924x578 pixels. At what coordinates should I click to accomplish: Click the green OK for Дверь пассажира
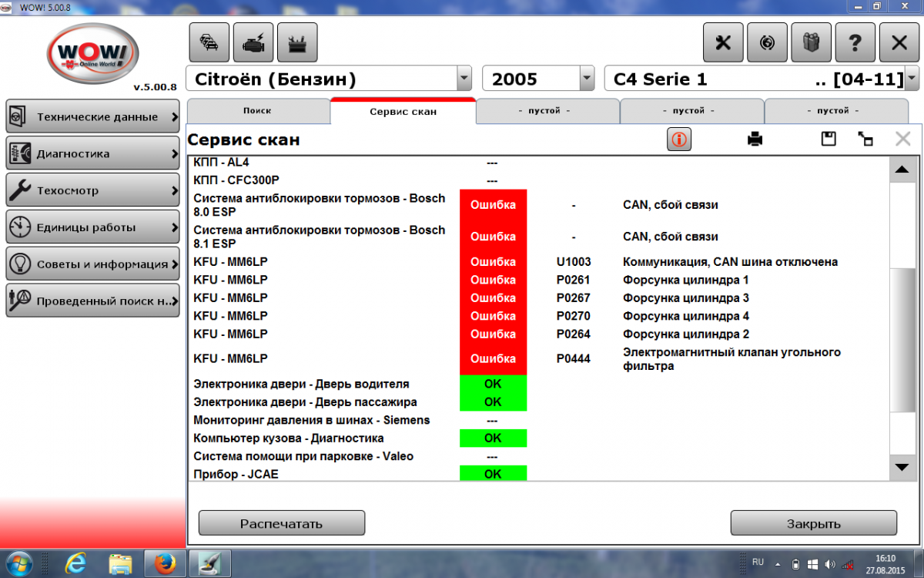click(x=493, y=402)
